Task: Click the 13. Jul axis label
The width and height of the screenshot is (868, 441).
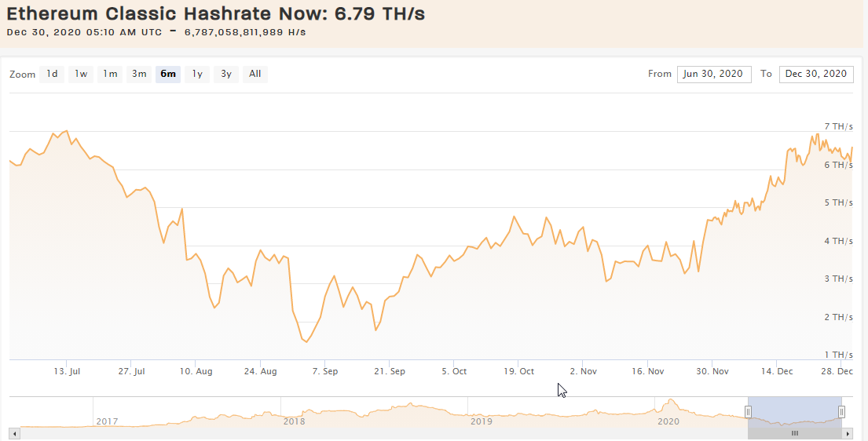Action: pos(67,371)
